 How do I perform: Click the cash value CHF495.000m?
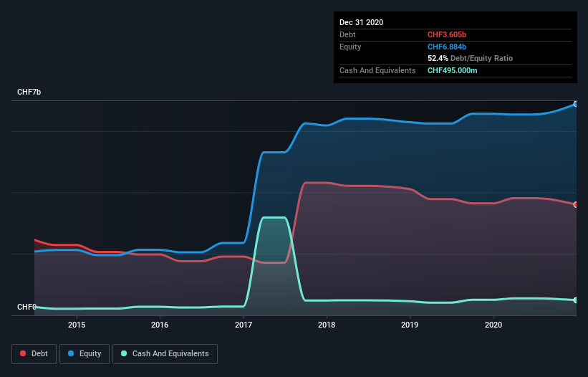pos(452,70)
